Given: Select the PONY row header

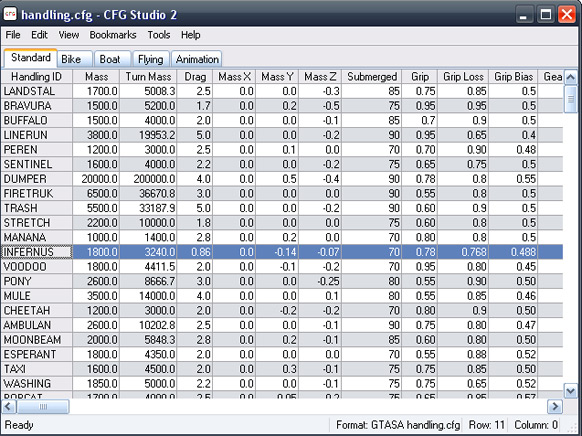Looking at the screenshot, I should 36,281.
